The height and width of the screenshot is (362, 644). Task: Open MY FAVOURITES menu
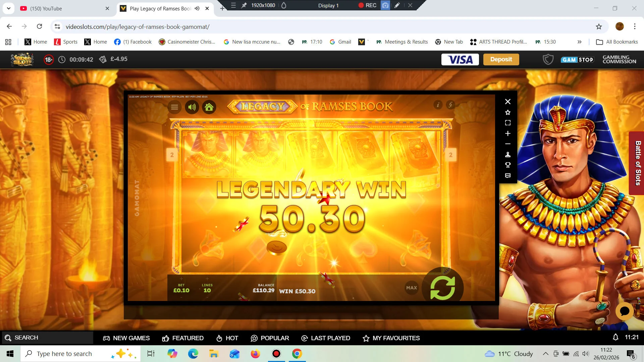click(x=391, y=338)
